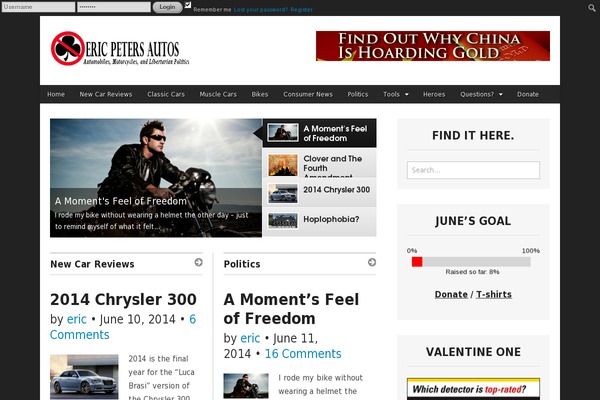Click the Politics section heading

242,264
